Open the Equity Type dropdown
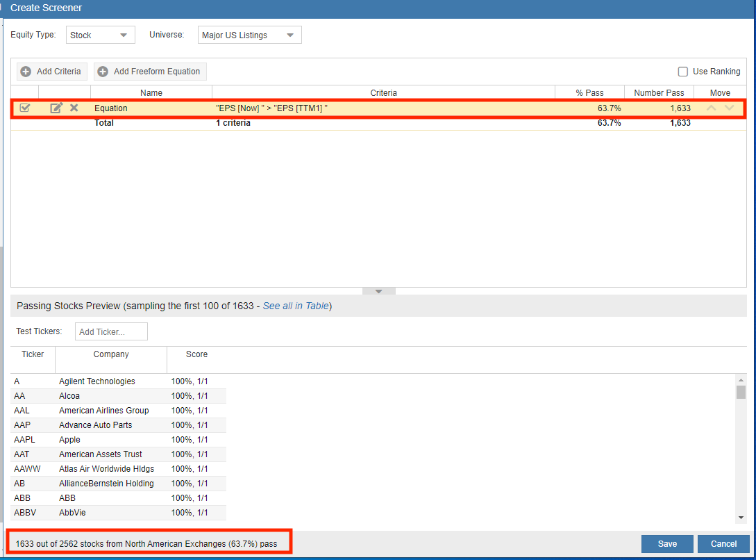 coord(101,35)
